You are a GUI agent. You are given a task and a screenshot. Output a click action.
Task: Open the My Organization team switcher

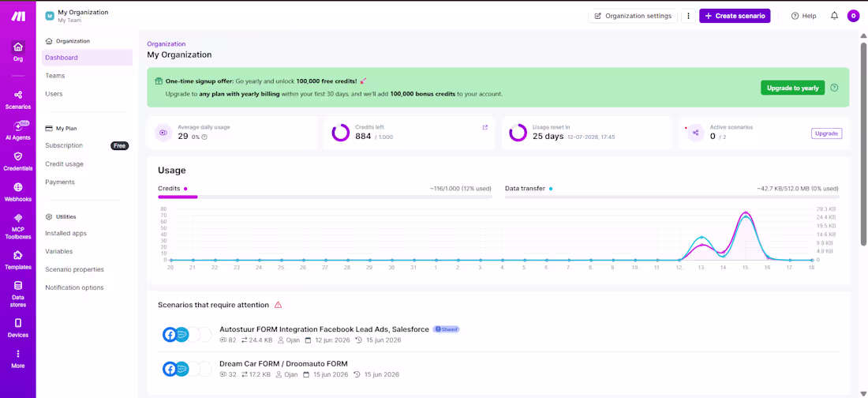(x=77, y=16)
